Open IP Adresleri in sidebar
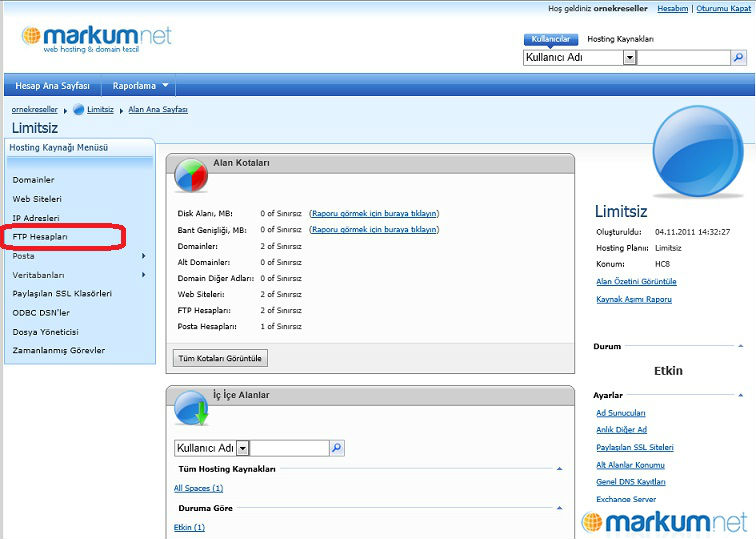Image resolution: width=756 pixels, height=539 pixels. pos(36,218)
